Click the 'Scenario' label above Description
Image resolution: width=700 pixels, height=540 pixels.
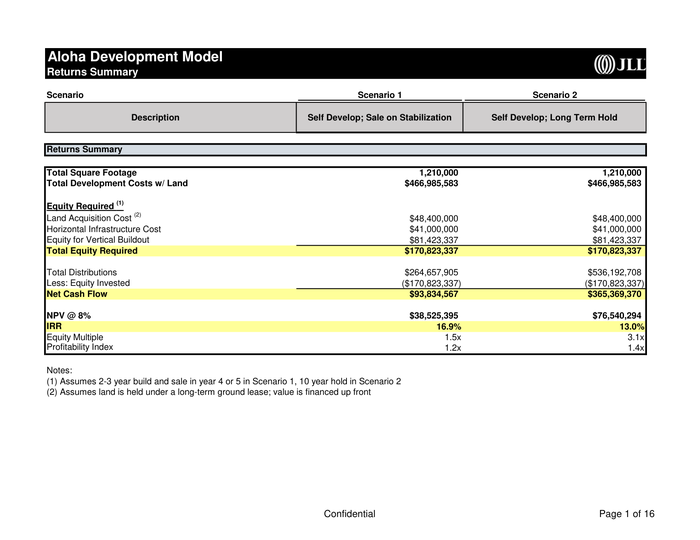click(x=65, y=95)
